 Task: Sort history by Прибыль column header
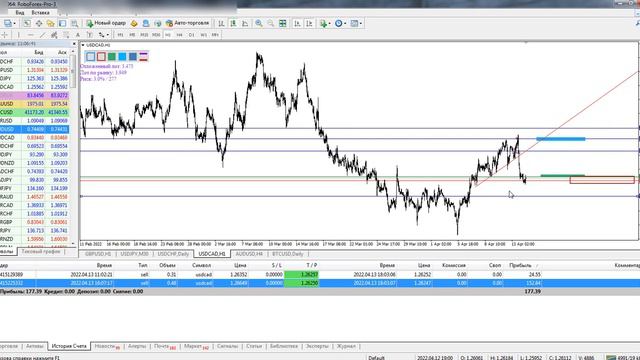(520, 265)
